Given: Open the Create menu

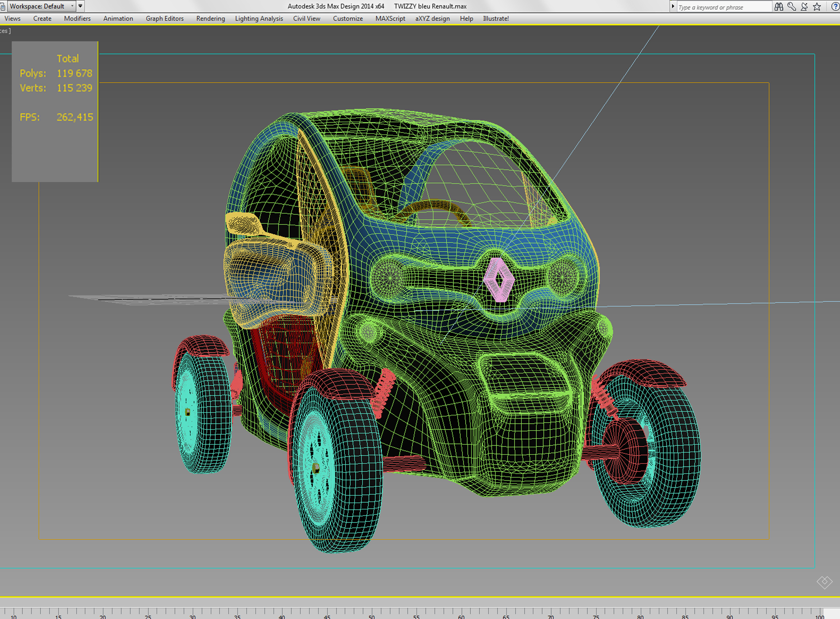Looking at the screenshot, I should [42, 18].
